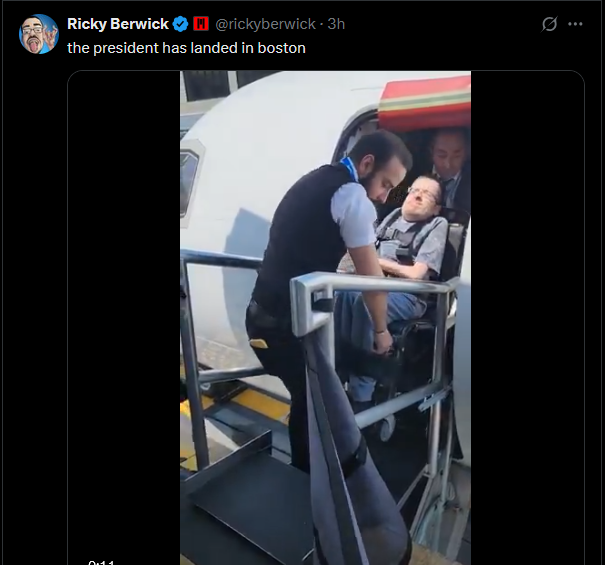Image resolution: width=605 pixels, height=565 pixels.
Task: Click the Grok slashed-circle icon
Action: (549, 24)
